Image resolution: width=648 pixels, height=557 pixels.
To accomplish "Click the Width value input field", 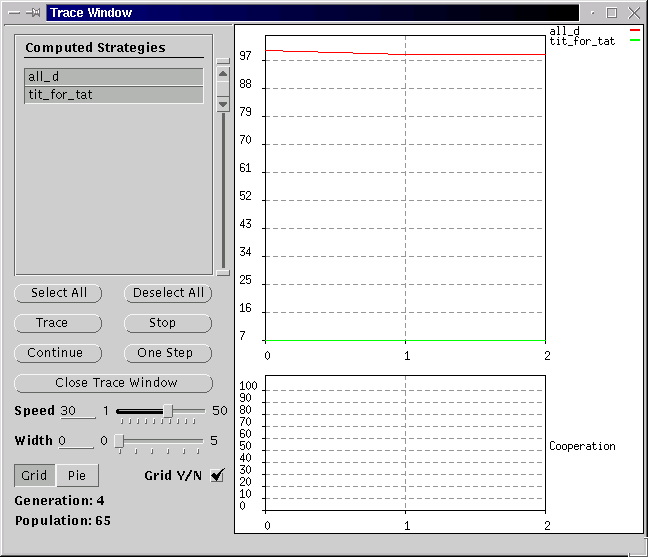I will pyautogui.click(x=76, y=441).
